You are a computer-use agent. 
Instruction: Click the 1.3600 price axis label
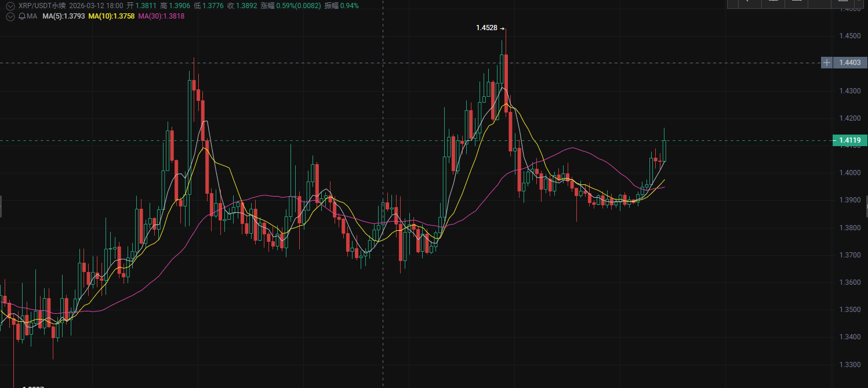(849, 282)
